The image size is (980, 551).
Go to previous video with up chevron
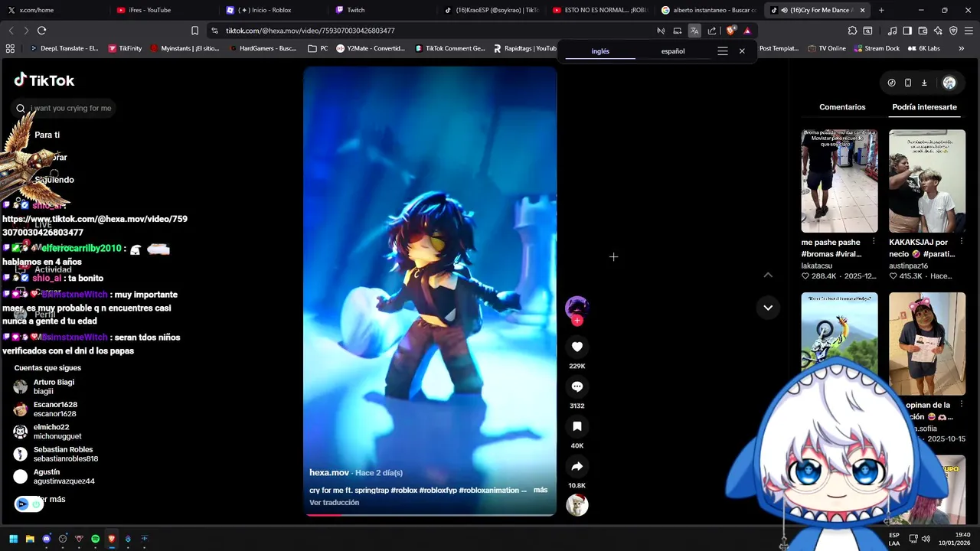(768, 275)
